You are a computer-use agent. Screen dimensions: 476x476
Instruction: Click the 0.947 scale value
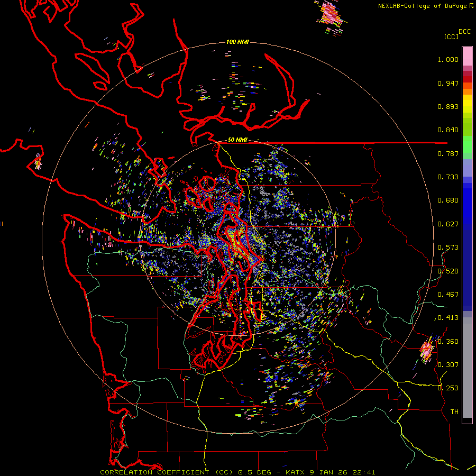[448, 83]
